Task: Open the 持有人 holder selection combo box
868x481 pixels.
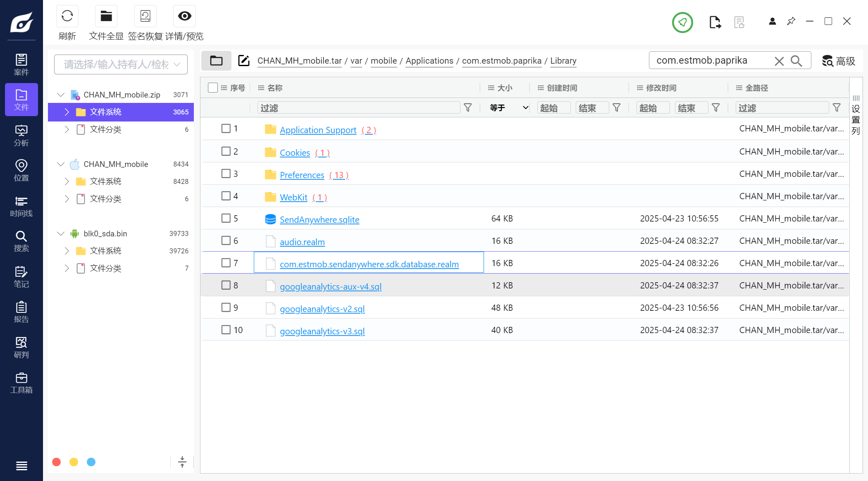Action: [x=121, y=64]
